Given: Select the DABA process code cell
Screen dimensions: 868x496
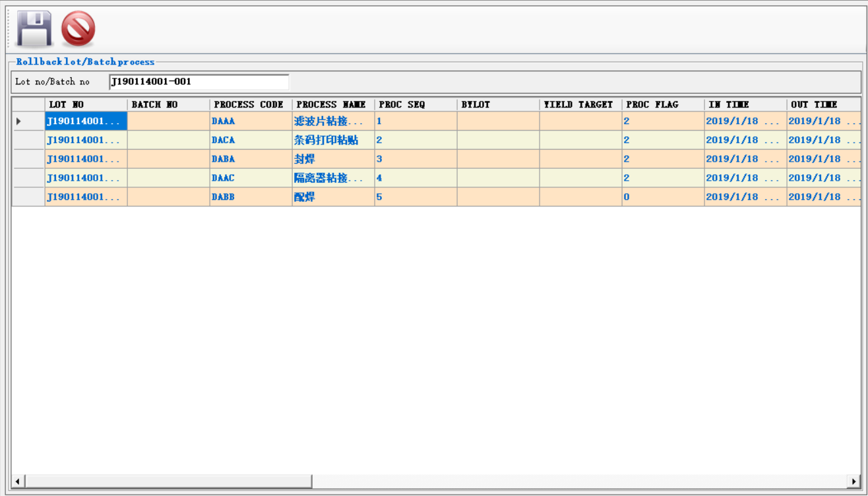Looking at the screenshot, I should [251, 159].
